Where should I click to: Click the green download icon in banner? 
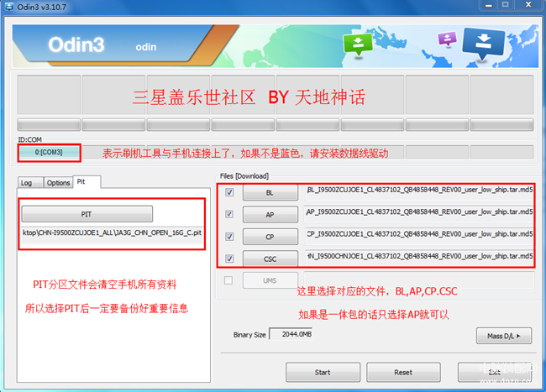(358, 44)
